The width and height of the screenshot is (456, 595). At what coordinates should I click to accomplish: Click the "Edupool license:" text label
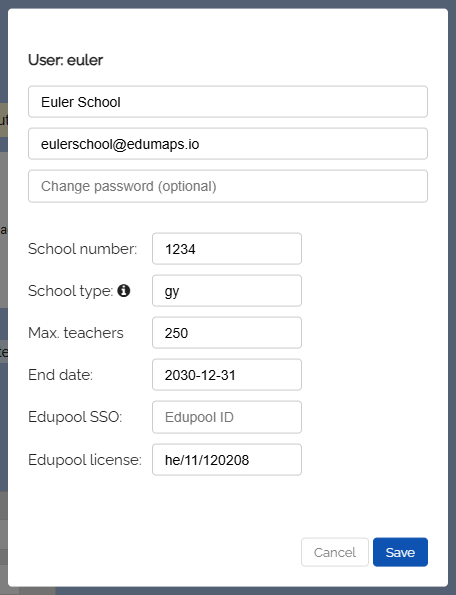(85, 460)
